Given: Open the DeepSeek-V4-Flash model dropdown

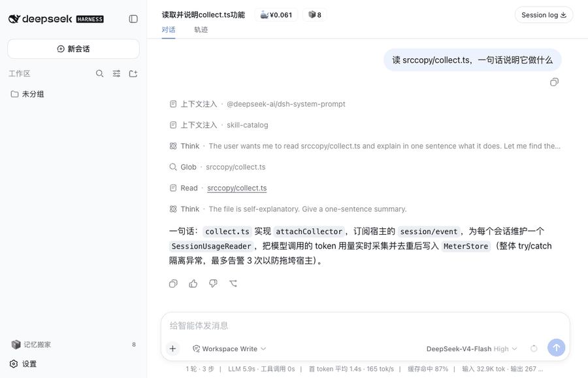Looking at the screenshot, I should pos(472,349).
